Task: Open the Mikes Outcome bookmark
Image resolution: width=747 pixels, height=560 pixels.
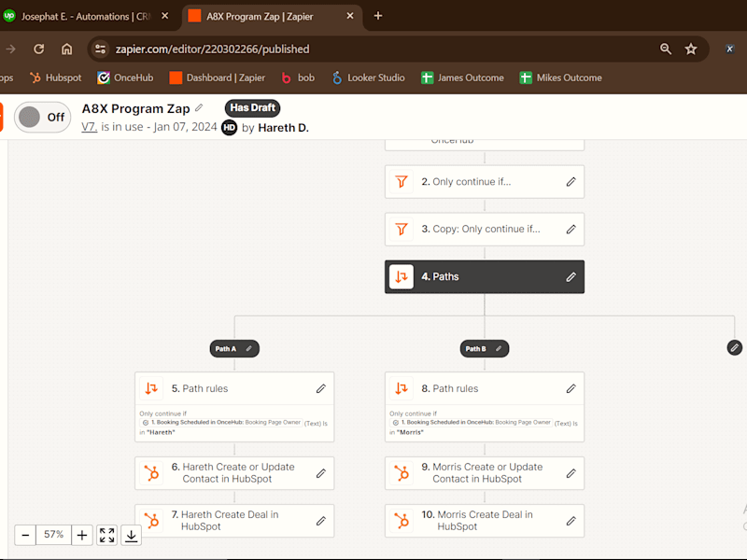Action: 561,77
